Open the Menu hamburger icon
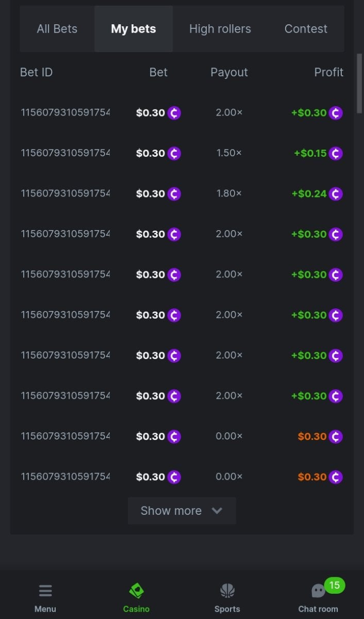 pyautogui.click(x=45, y=591)
